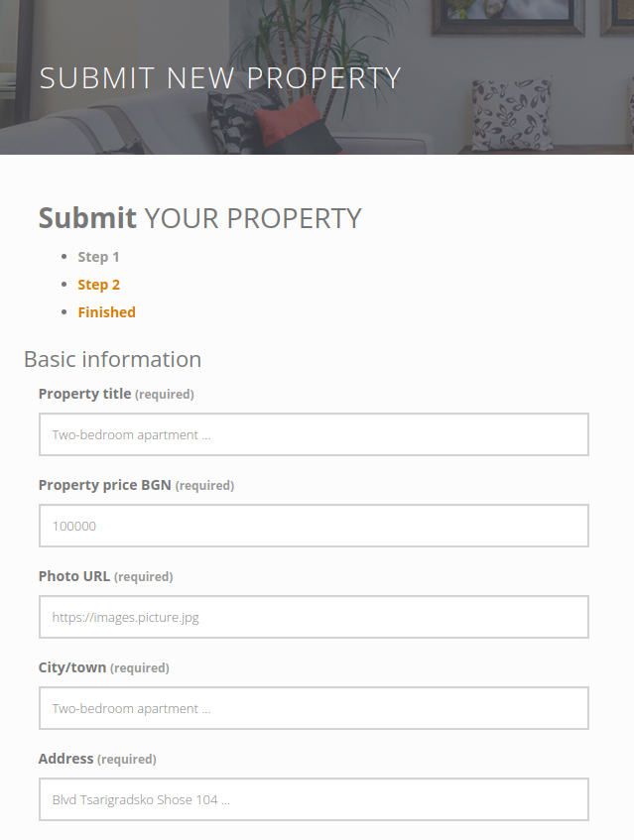
Task: Click the Step 1 navigation link
Action: 98,257
